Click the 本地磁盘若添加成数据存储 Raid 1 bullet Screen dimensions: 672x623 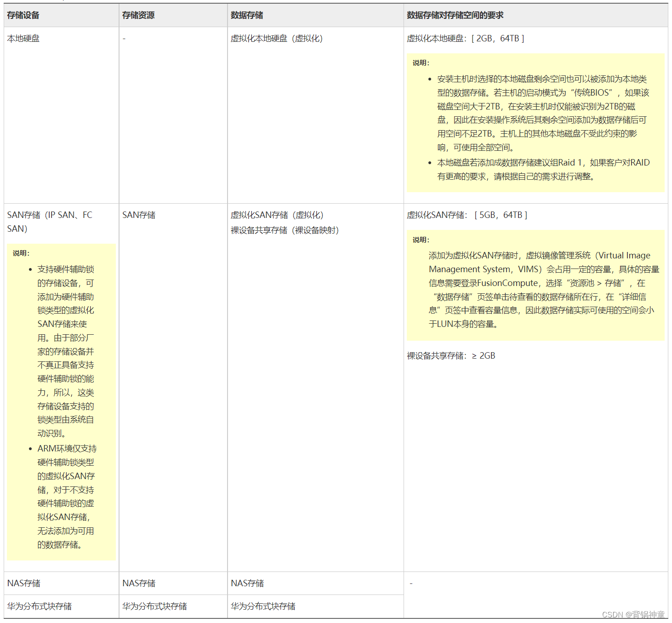pyautogui.click(x=543, y=169)
